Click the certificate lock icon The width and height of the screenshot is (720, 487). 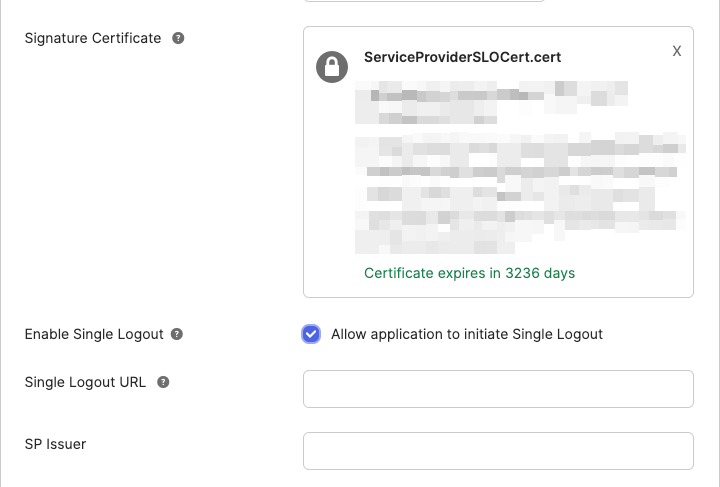(x=332, y=67)
